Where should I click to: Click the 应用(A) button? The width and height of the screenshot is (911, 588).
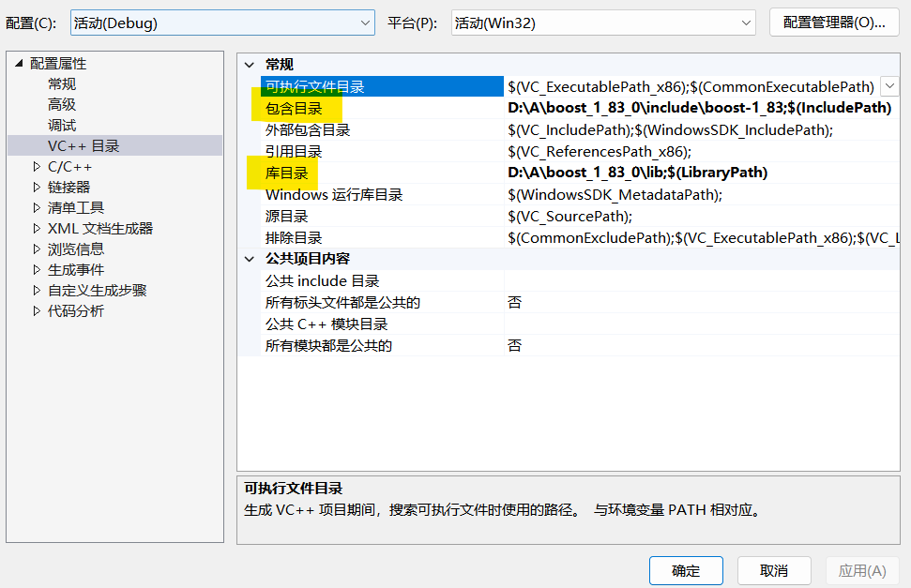point(862,570)
